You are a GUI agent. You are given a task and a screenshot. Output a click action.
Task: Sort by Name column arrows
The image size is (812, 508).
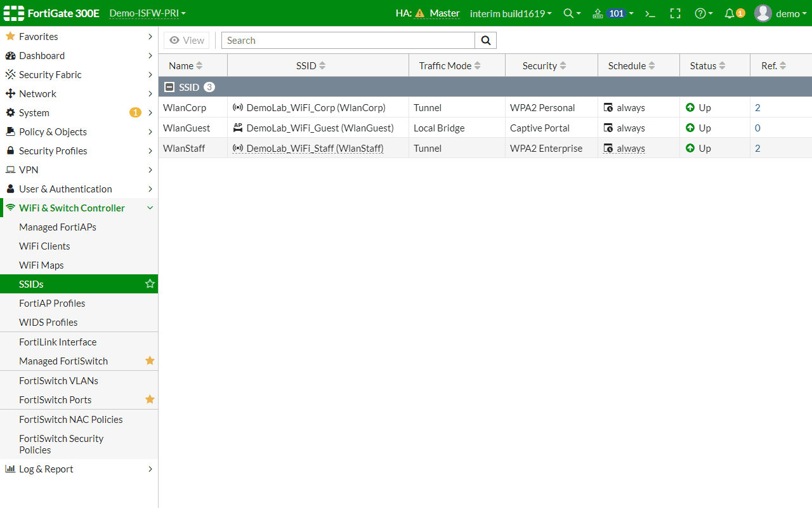[199, 66]
